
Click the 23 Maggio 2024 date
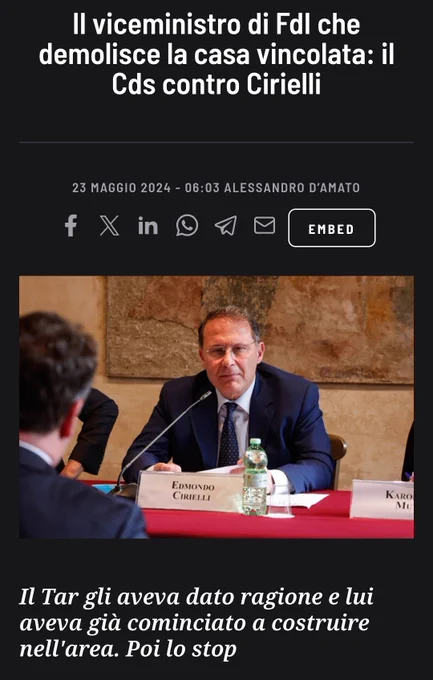(121, 188)
